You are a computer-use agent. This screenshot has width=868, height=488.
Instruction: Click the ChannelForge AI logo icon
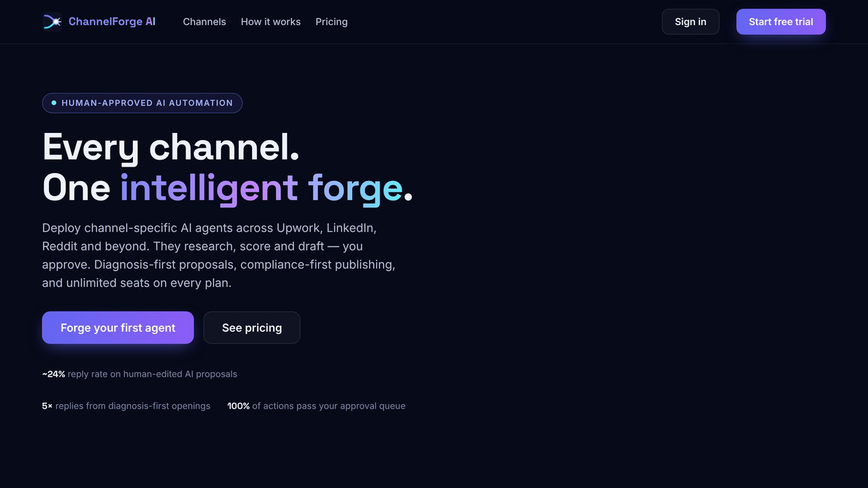[52, 22]
